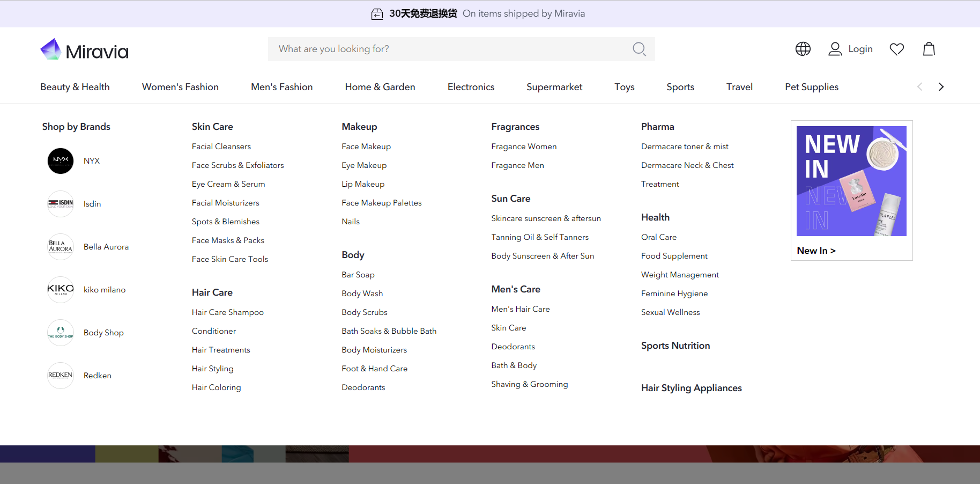
Task: Open Men's Hair Care
Action: 521,309
